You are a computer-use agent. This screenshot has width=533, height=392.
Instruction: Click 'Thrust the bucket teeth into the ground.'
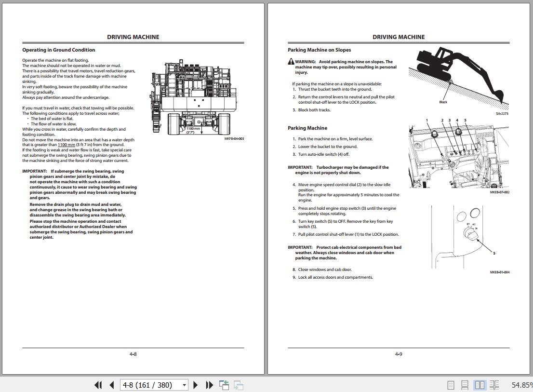pyautogui.click(x=335, y=89)
